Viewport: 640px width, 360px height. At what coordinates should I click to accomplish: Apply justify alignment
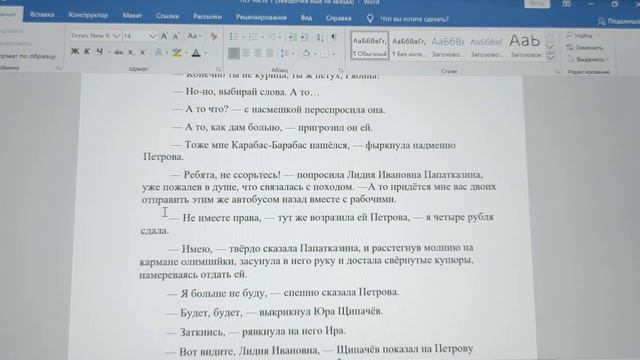point(270,53)
